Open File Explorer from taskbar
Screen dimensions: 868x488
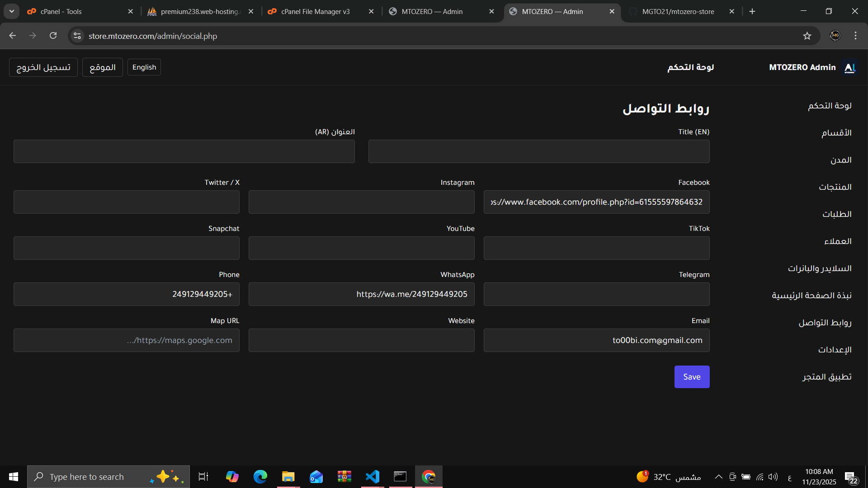pos(288,477)
